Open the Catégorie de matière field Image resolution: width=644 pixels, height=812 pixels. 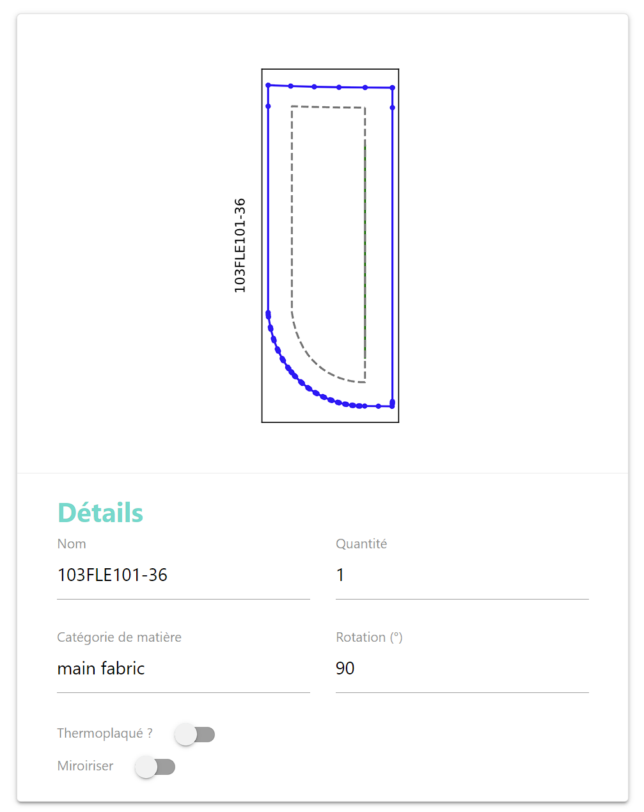click(183, 669)
